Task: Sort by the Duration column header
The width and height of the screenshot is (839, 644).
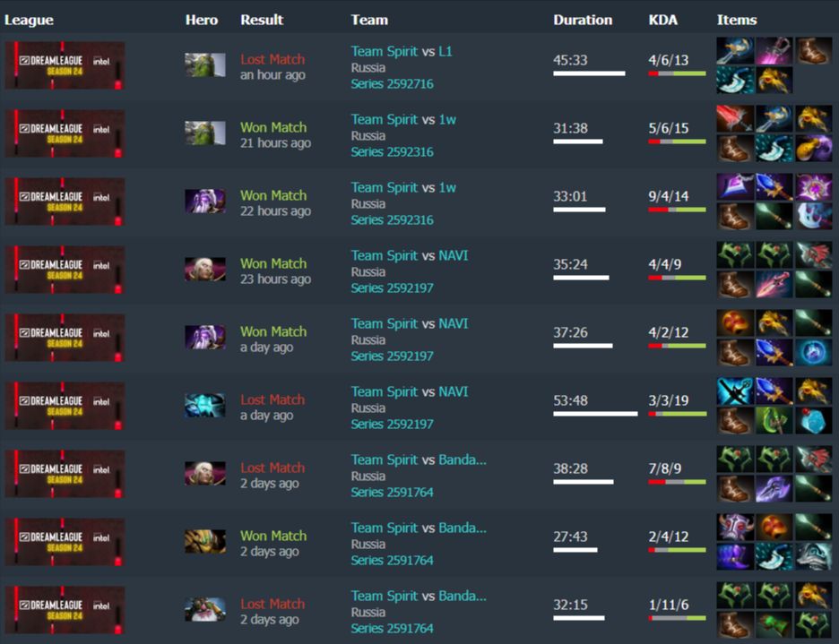Action: 583,20
